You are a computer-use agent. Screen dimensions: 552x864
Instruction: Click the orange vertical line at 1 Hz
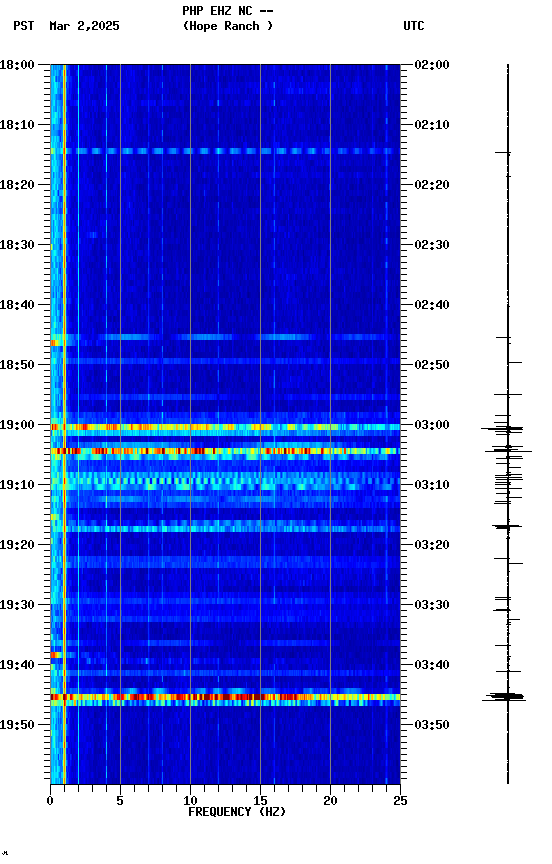pos(64,424)
